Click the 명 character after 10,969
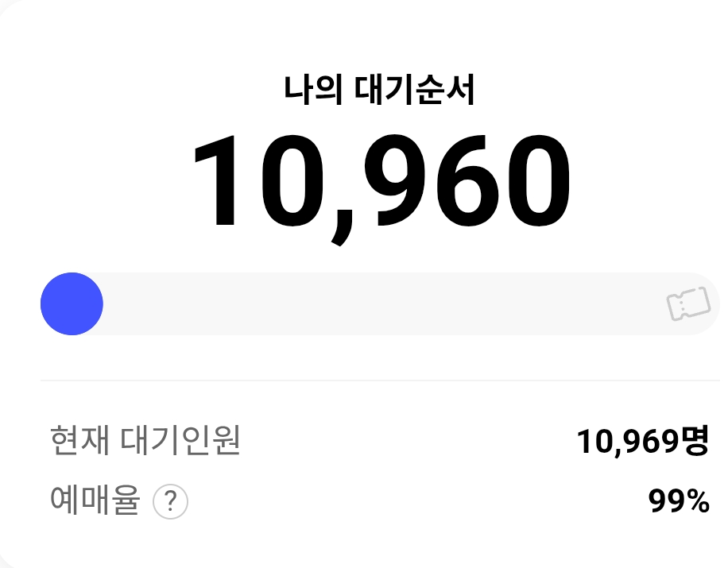 (695, 441)
